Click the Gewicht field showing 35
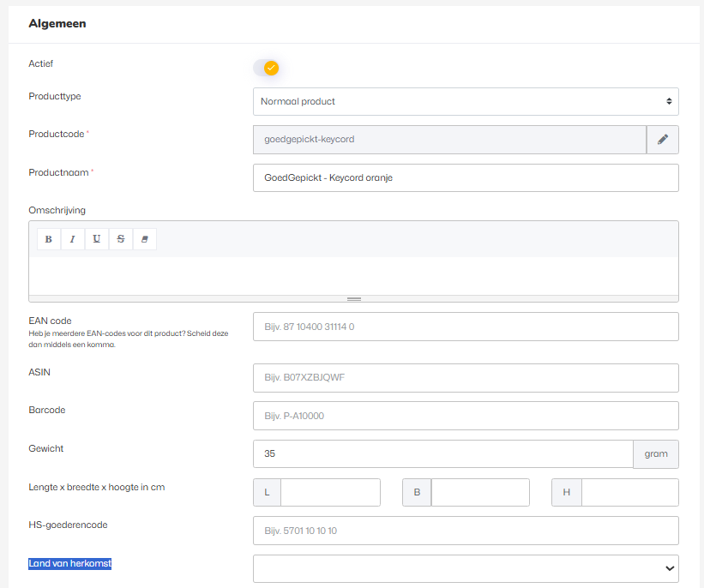Image resolution: width=704 pixels, height=588 pixels. (x=442, y=454)
